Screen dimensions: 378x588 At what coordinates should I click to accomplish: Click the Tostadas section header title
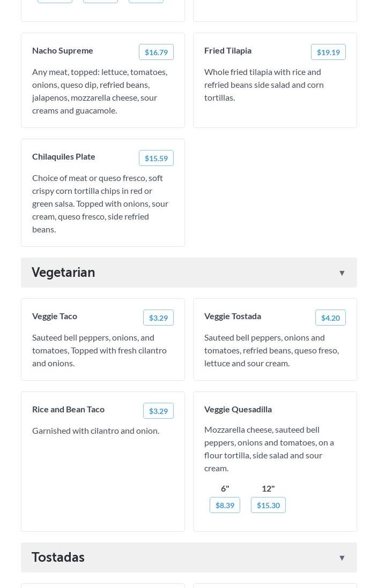pos(58,557)
